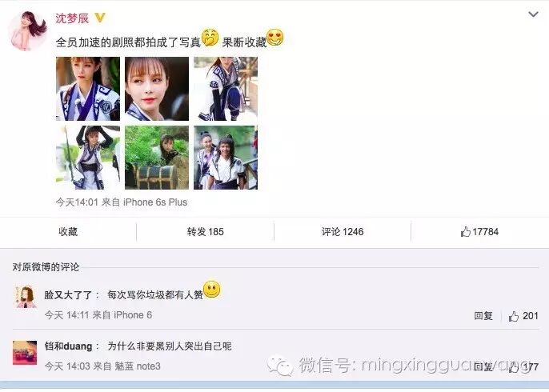Click the 沈梦辰 profile avatar
549x392 pixels.
28,30
